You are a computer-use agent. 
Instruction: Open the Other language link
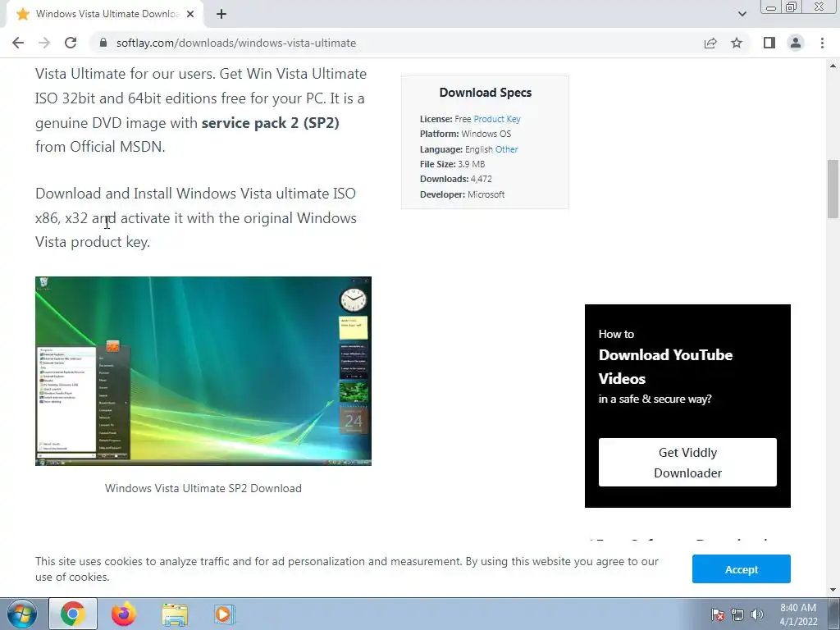coord(507,149)
